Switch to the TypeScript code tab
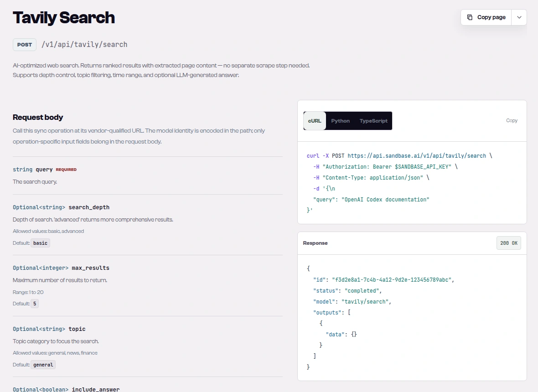The image size is (538, 392). (373, 121)
